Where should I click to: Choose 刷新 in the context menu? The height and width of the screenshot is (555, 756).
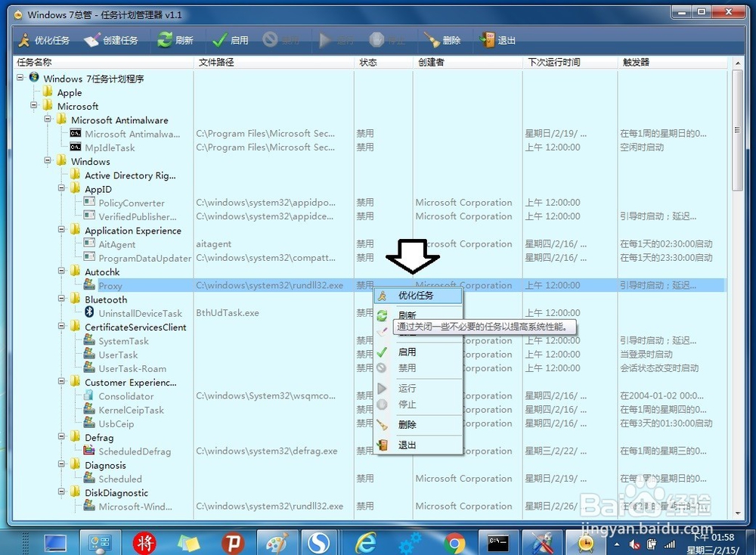point(419,315)
